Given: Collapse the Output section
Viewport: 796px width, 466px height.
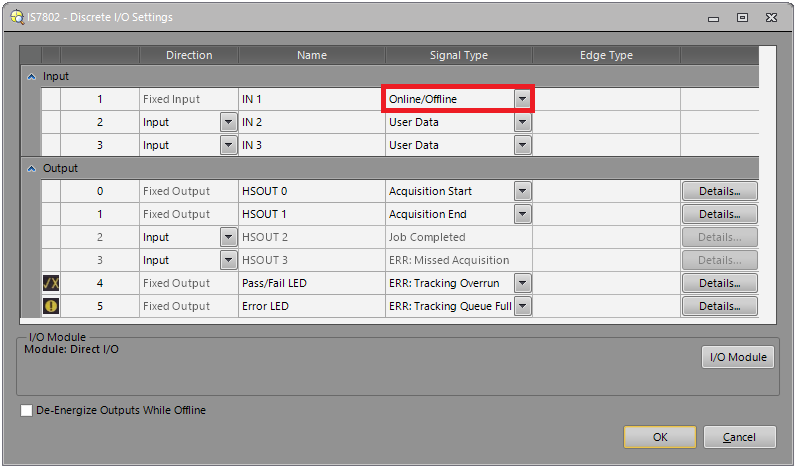Looking at the screenshot, I should click(31, 168).
